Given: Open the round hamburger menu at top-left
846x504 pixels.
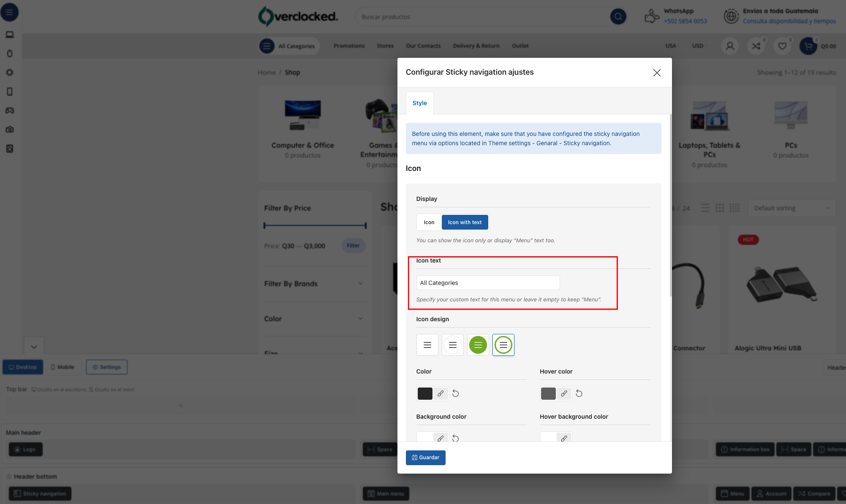Looking at the screenshot, I should coord(9,12).
